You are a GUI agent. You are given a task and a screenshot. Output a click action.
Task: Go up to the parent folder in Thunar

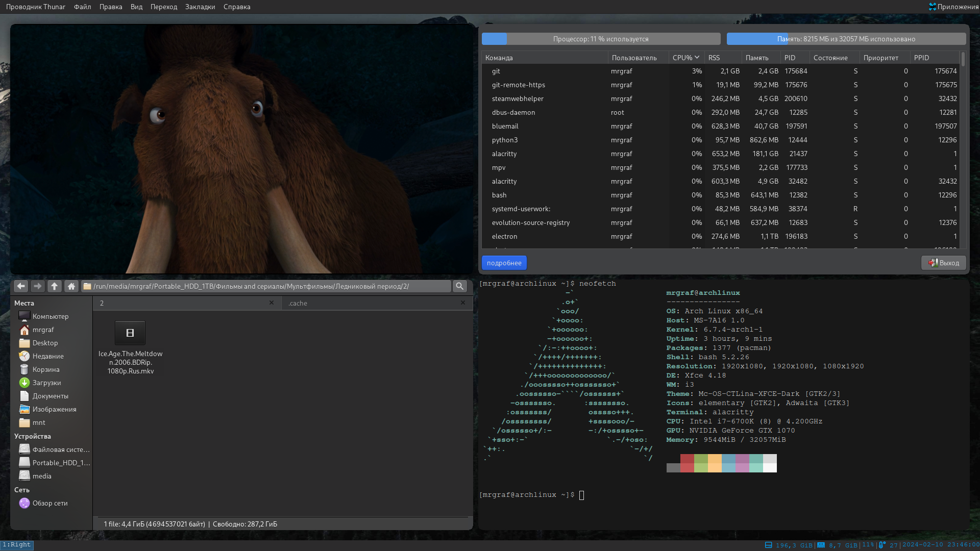(x=55, y=286)
